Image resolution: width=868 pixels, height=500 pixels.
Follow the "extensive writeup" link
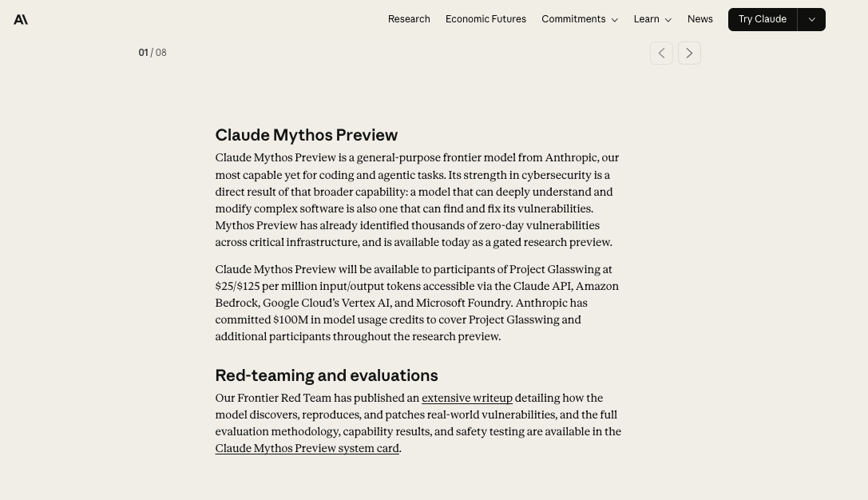[x=467, y=398]
